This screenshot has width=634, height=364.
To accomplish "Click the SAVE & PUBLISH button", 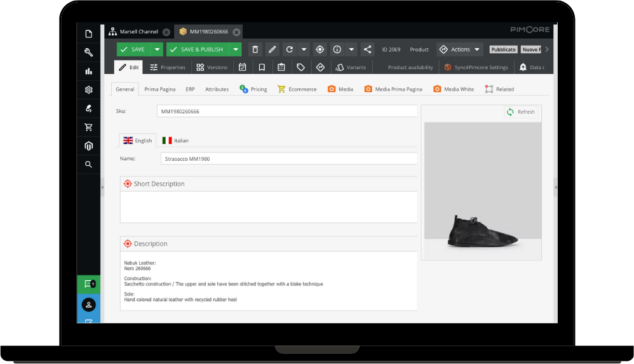I will pos(198,50).
